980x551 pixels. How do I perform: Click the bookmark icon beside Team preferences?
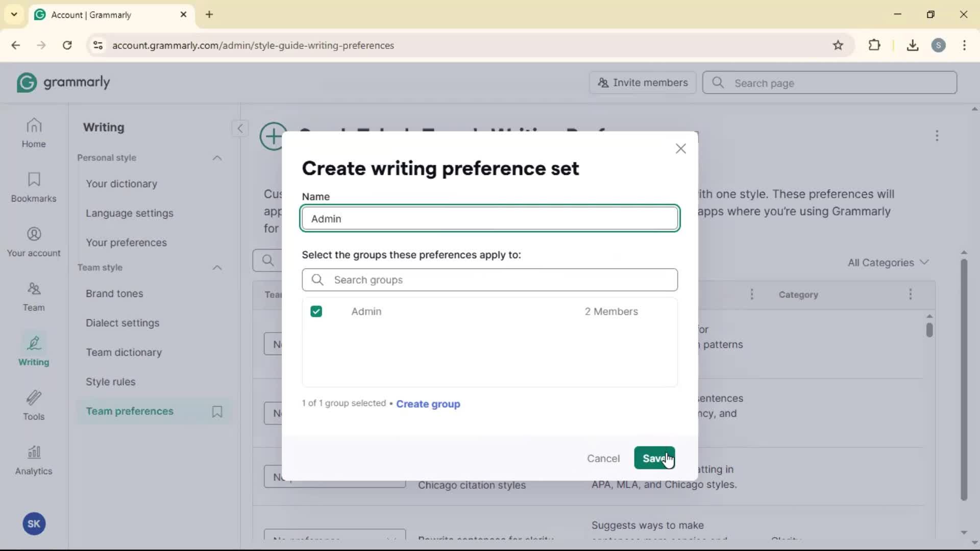(217, 412)
